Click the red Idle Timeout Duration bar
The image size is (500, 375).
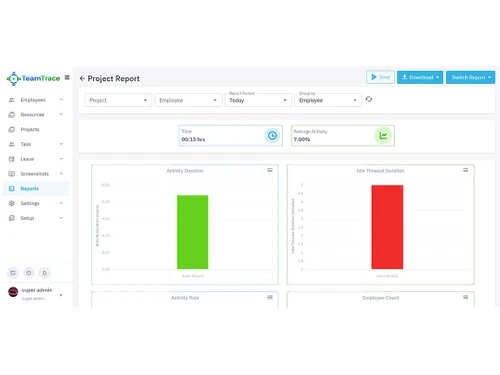(387, 227)
